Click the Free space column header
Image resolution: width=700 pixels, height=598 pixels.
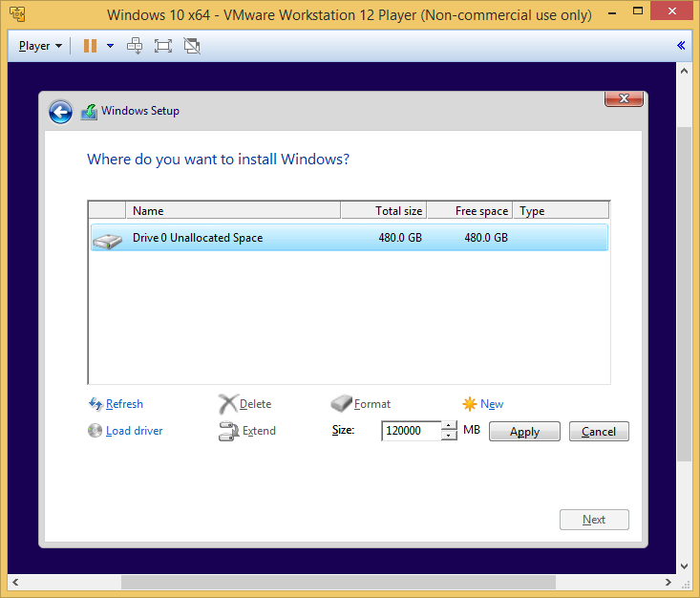470,211
